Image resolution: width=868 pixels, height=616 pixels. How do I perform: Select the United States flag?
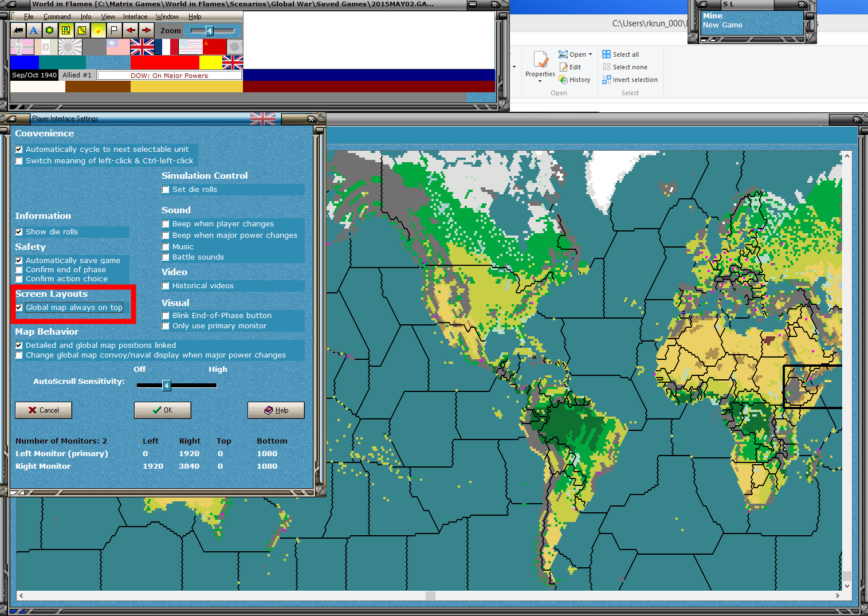(190, 47)
